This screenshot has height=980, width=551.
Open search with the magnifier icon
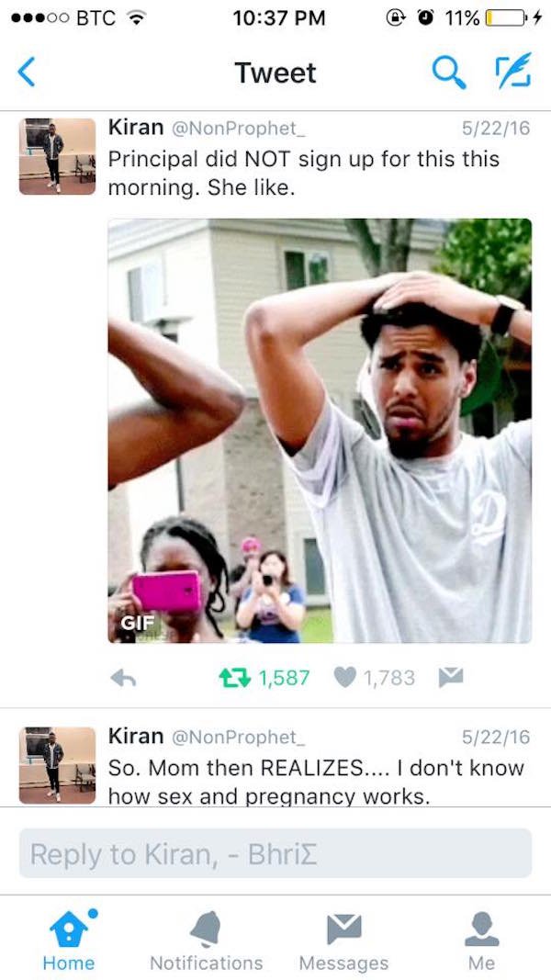(x=449, y=73)
